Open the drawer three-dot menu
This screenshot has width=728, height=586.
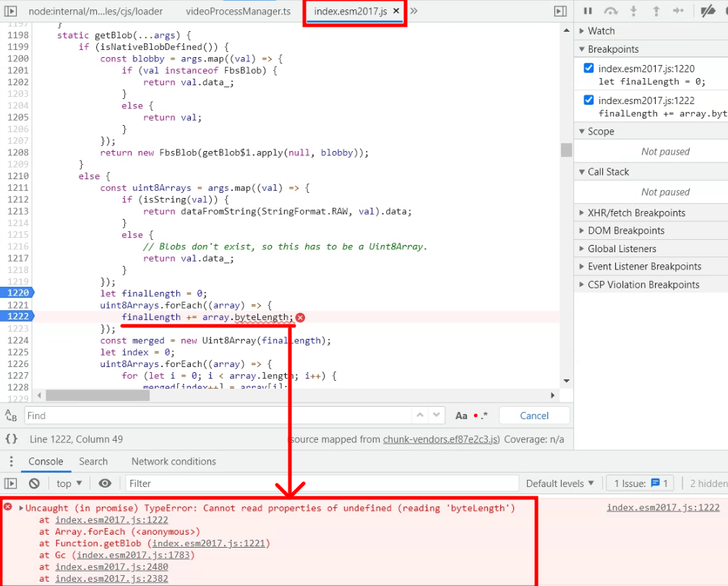11,461
